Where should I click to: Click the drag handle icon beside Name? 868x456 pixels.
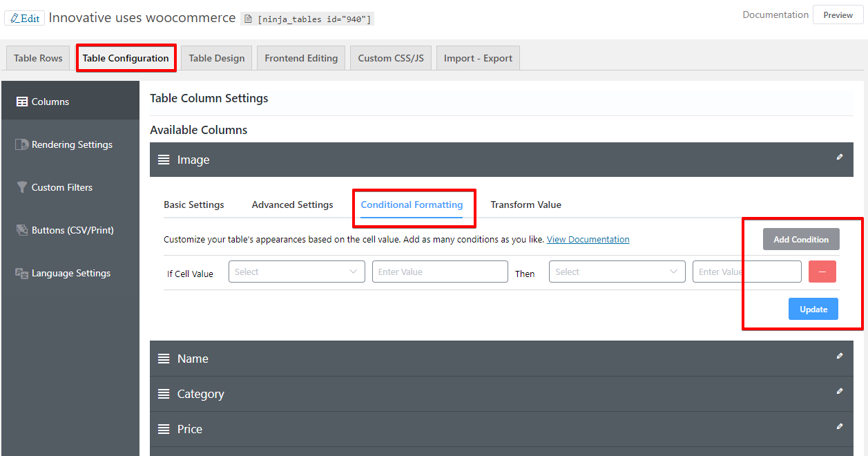point(164,359)
